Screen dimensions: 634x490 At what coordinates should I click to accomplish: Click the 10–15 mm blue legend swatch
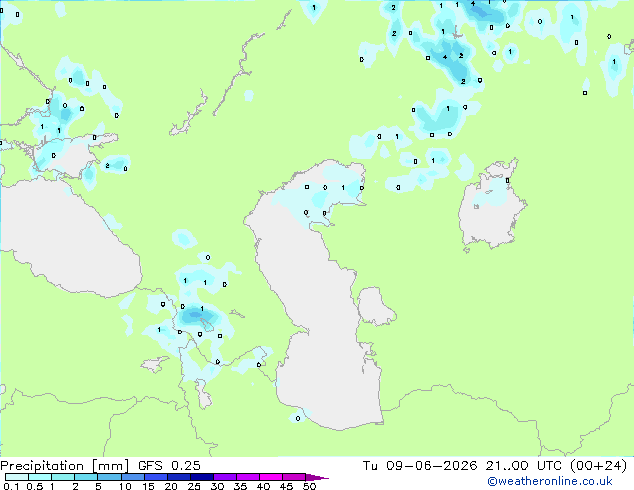(132, 477)
